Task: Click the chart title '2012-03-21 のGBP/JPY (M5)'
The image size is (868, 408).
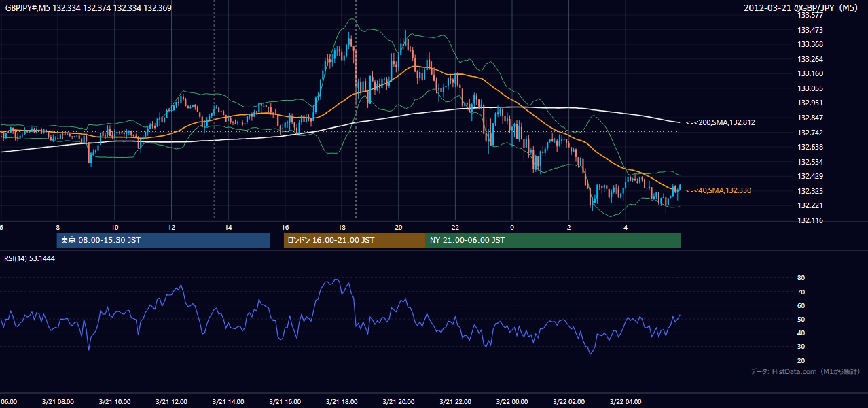Action: tap(802, 8)
